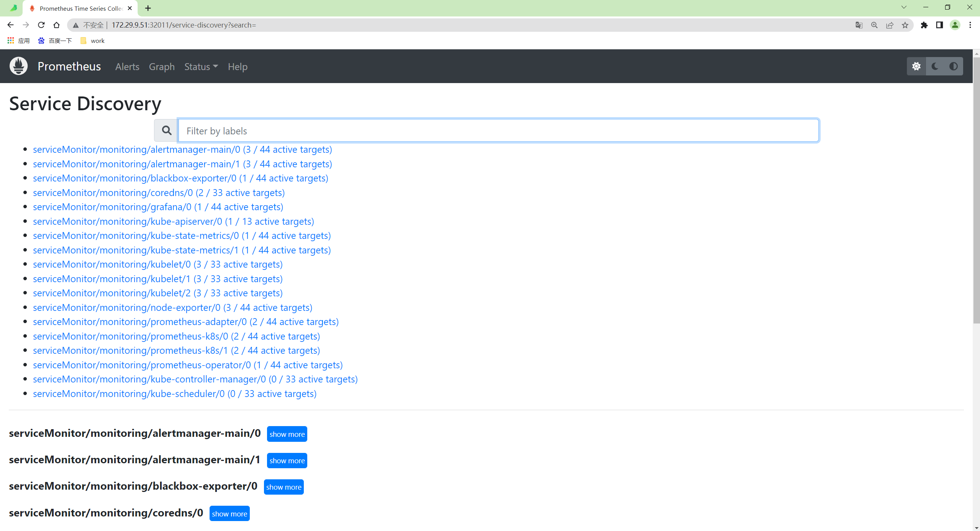Switch to light theme sun icon

(916, 66)
